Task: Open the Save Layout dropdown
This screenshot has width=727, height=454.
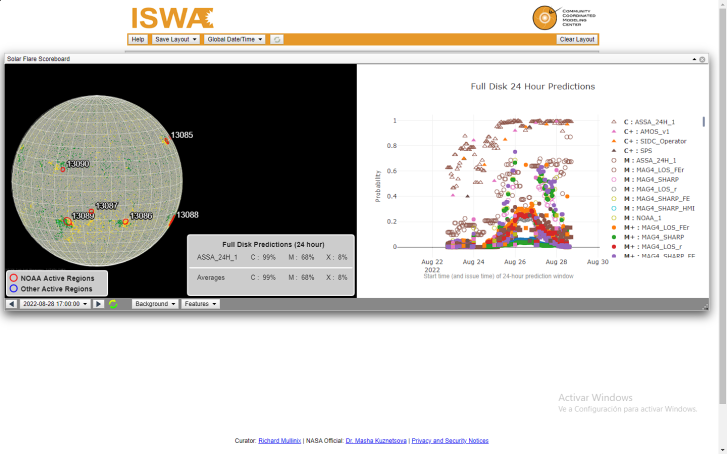Action: click(x=175, y=39)
